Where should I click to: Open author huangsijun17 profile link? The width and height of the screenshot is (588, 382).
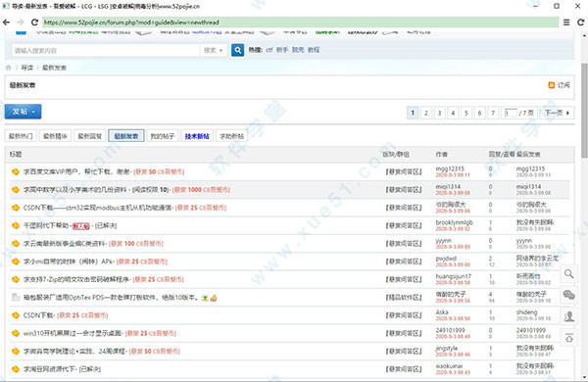click(x=454, y=276)
